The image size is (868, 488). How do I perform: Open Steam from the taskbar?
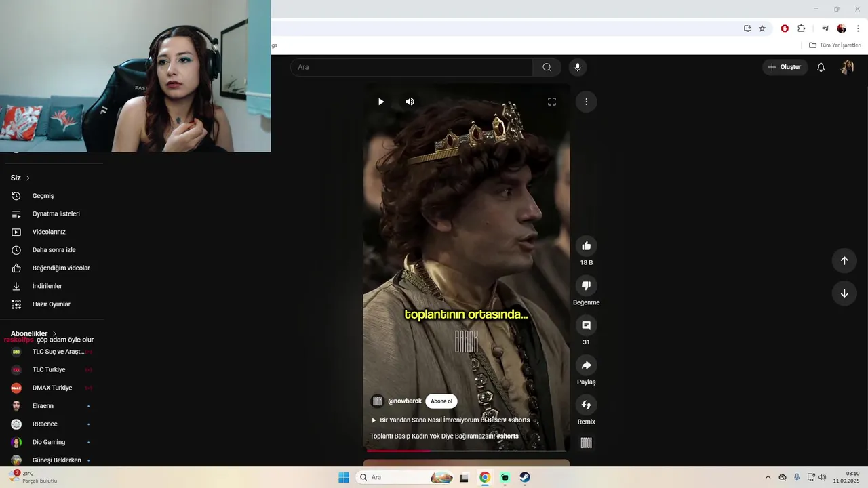pos(525,477)
